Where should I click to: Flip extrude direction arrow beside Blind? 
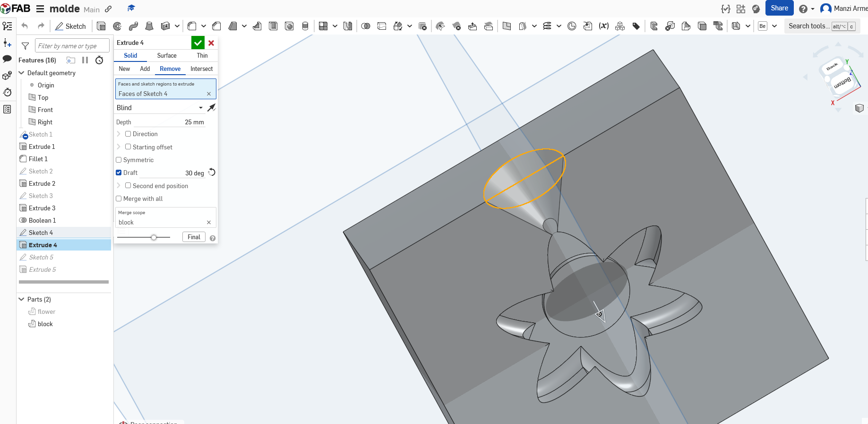click(212, 108)
